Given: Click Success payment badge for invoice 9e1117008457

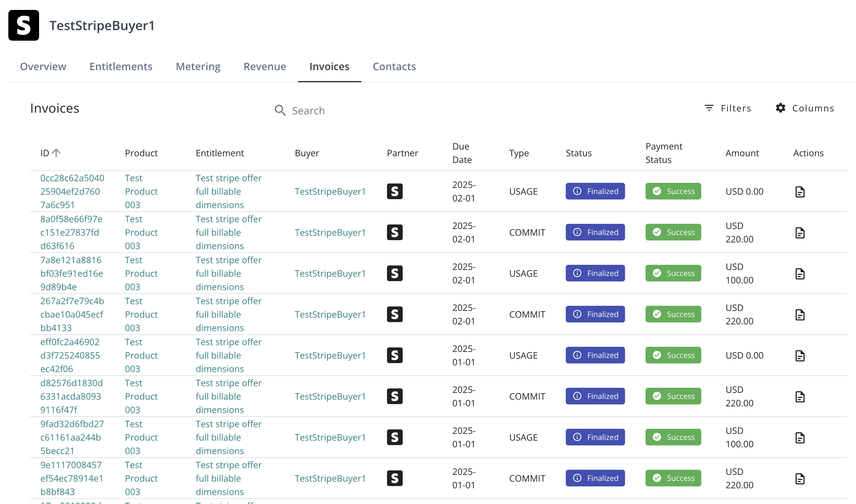Looking at the screenshot, I should click(x=673, y=478).
